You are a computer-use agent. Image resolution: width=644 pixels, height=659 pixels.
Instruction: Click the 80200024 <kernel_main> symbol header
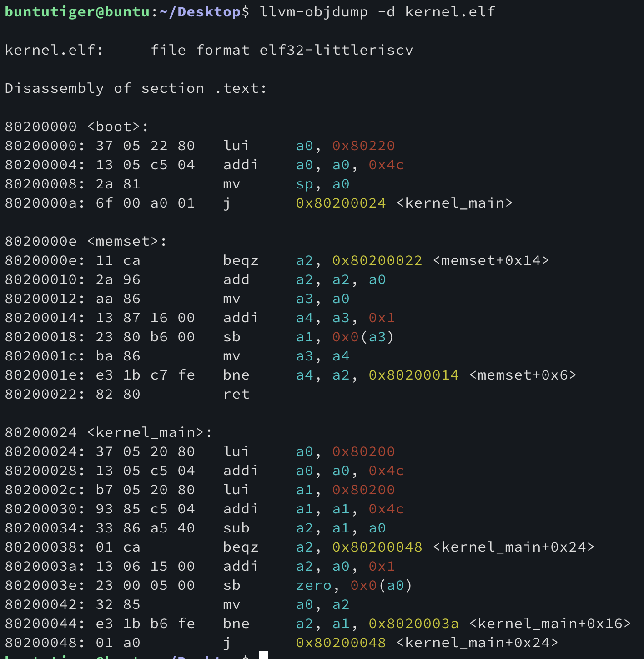tap(108, 432)
